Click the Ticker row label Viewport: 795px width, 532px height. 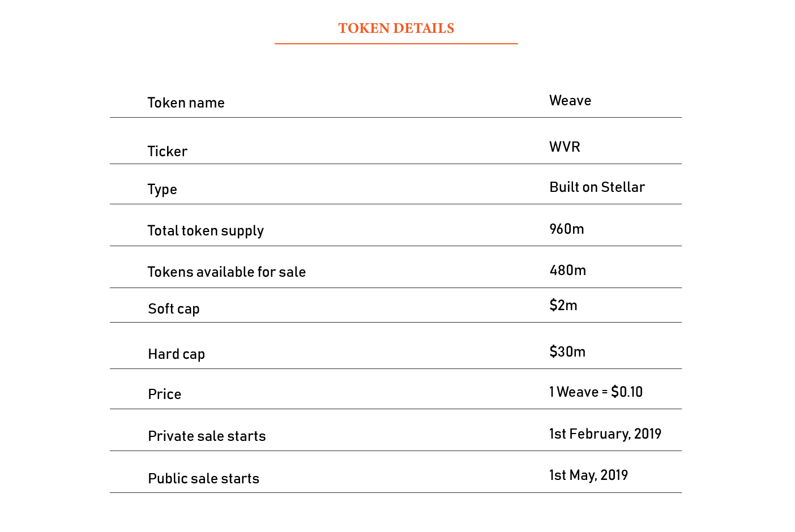tap(167, 152)
